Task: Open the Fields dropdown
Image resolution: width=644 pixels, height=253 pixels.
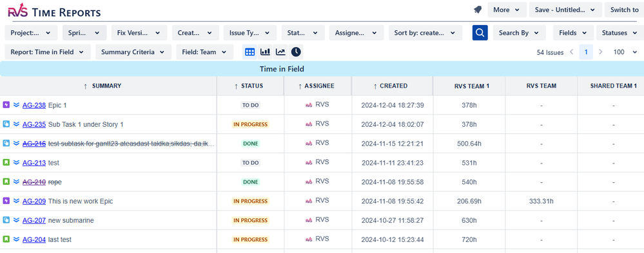Action: click(573, 33)
